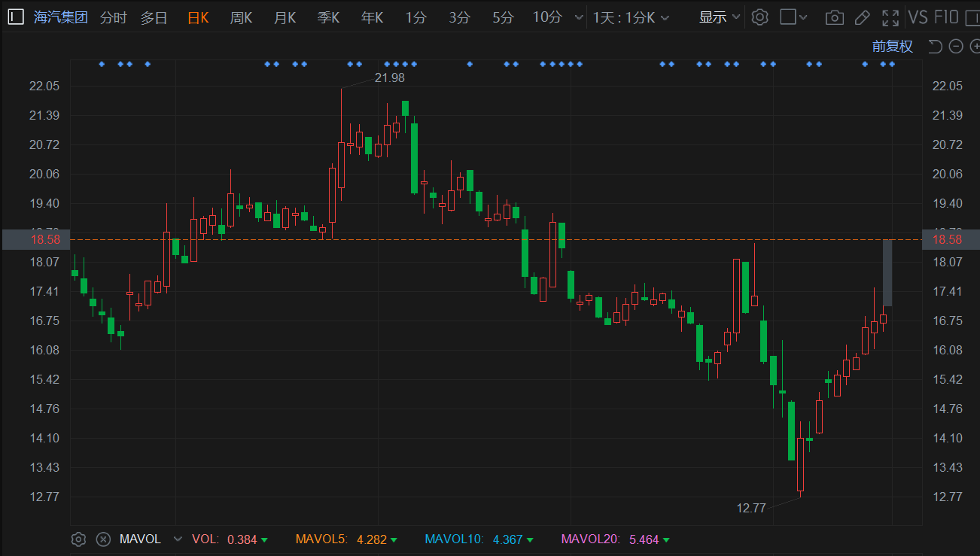Remove the MAVOL indicator panel

click(104, 539)
